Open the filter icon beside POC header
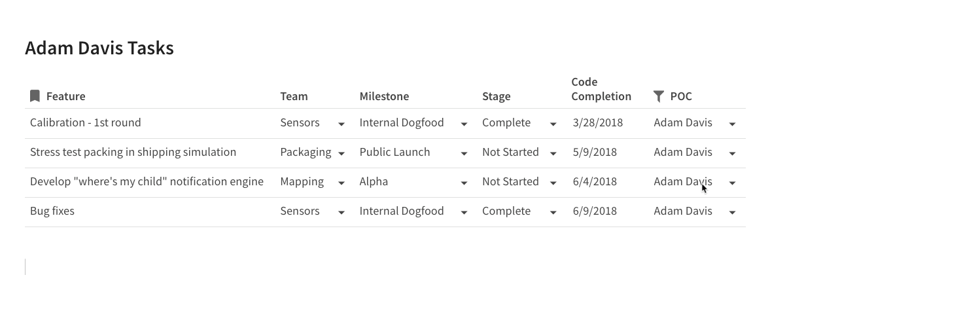 click(x=659, y=96)
